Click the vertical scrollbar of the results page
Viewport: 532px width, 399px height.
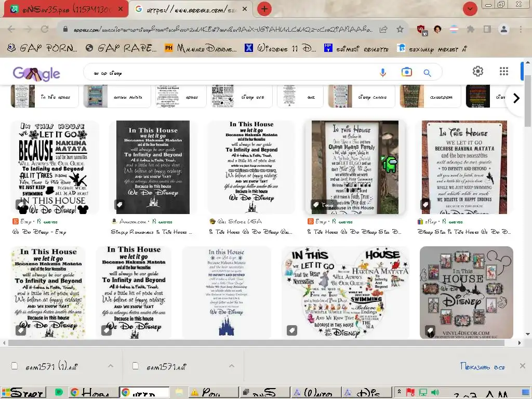point(528,100)
